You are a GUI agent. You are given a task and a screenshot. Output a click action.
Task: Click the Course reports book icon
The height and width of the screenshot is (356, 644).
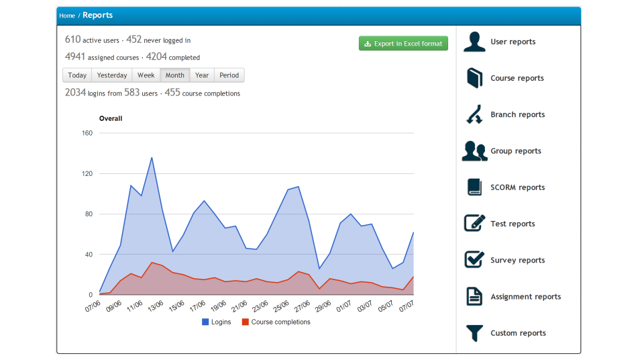(x=474, y=78)
